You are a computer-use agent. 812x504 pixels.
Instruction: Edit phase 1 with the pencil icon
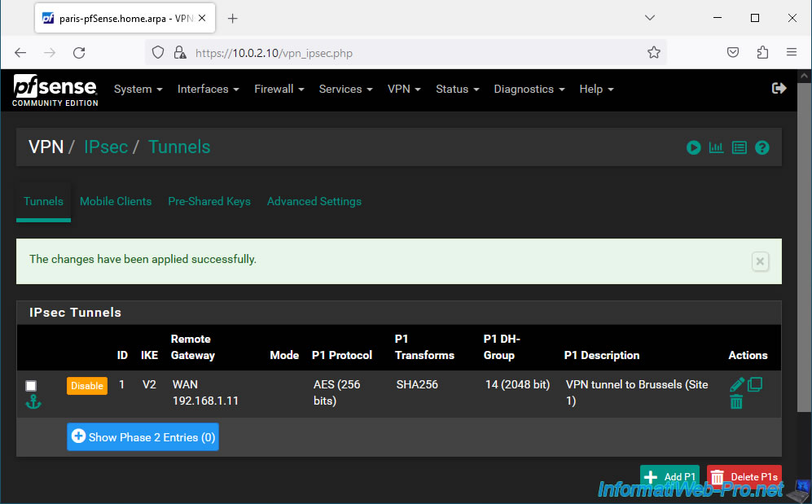tap(737, 384)
